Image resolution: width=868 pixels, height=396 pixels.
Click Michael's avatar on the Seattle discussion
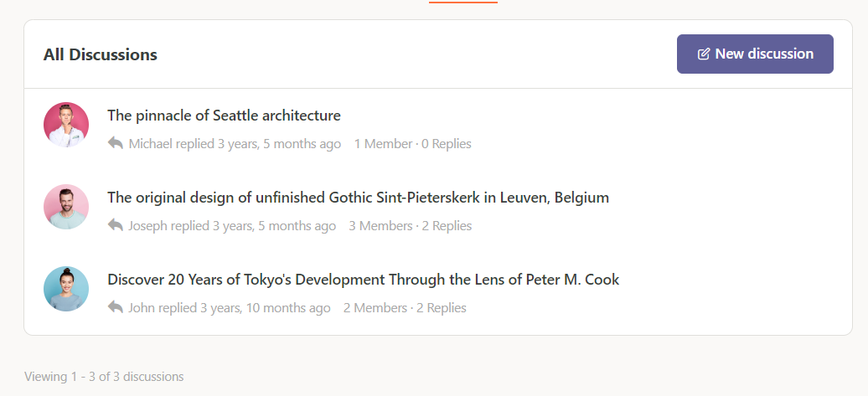[x=66, y=125]
